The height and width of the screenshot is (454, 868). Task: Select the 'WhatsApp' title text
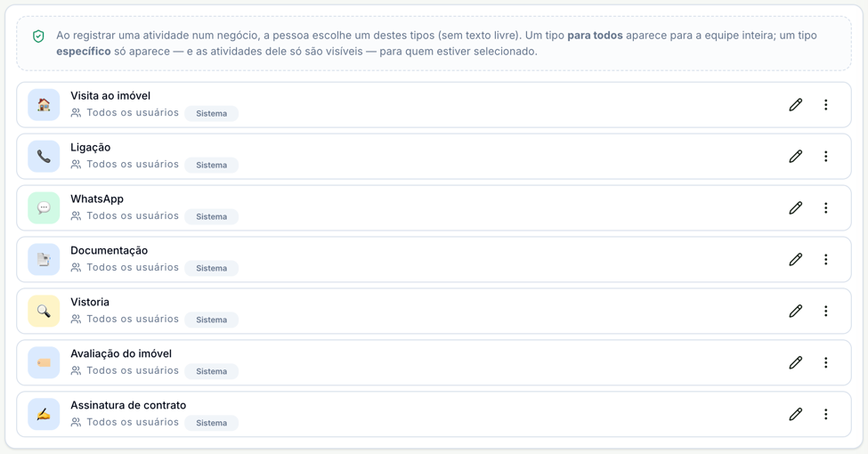[x=97, y=199]
